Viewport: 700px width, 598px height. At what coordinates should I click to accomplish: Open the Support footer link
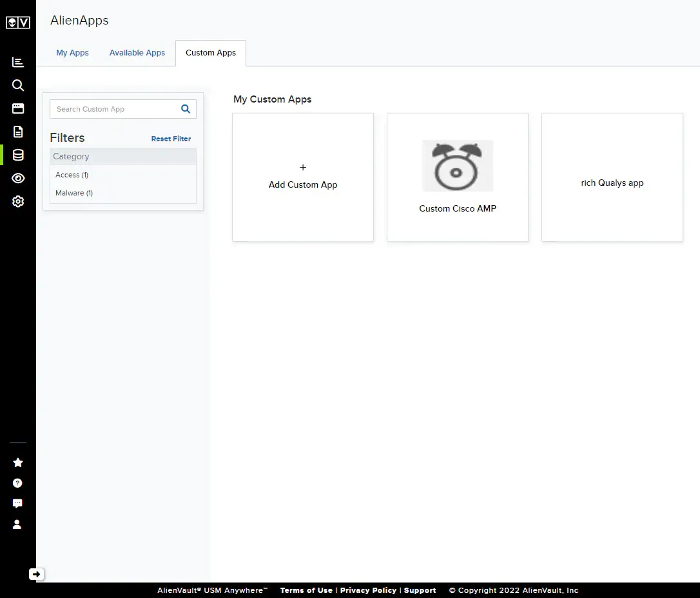coord(420,590)
